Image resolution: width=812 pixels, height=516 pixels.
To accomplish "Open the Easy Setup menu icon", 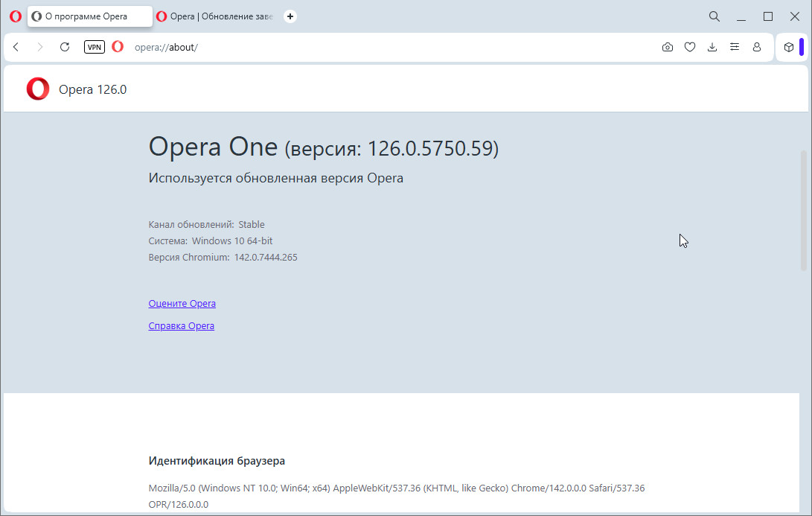I will [x=735, y=47].
